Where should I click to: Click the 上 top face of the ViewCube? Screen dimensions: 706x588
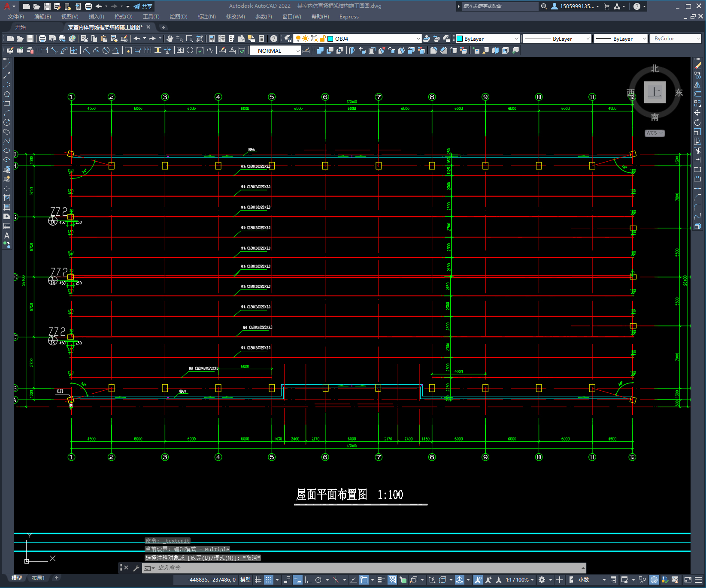coord(654,92)
